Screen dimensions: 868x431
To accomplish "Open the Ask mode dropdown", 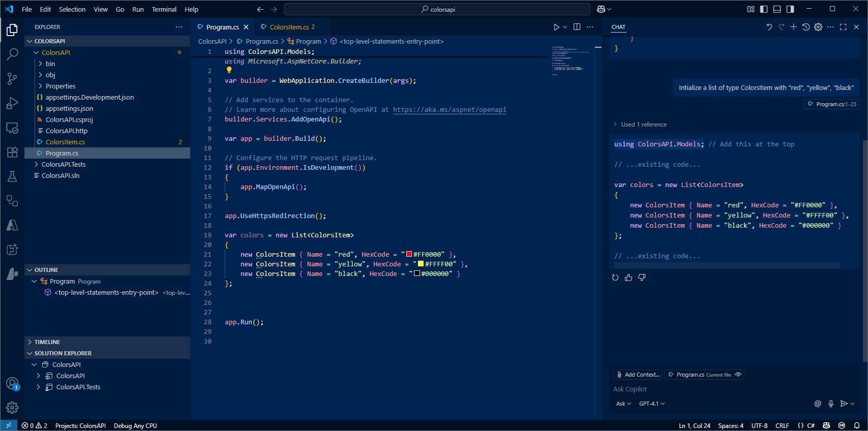I will (623, 404).
